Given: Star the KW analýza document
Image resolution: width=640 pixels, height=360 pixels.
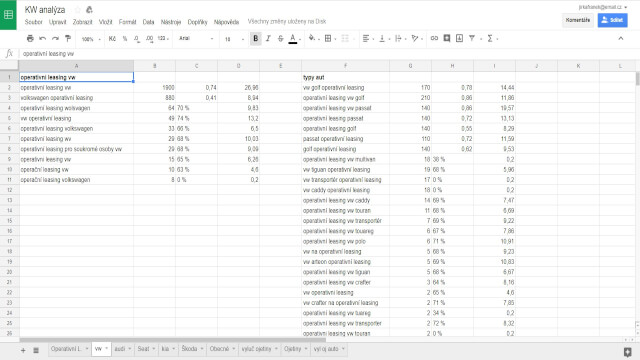Looking at the screenshot, I should pyautogui.click(x=78, y=9).
